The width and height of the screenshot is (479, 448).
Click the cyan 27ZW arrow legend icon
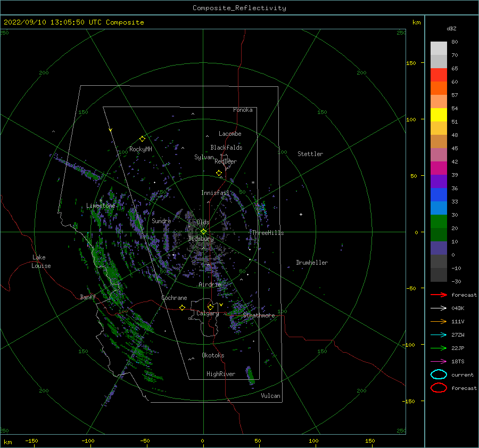pyautogui.click(x=439, y=335)
